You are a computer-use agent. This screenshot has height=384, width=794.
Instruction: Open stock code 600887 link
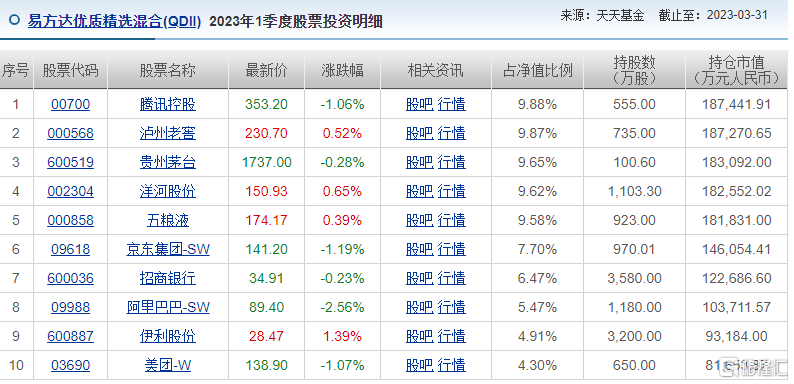[x=70, y=336]
